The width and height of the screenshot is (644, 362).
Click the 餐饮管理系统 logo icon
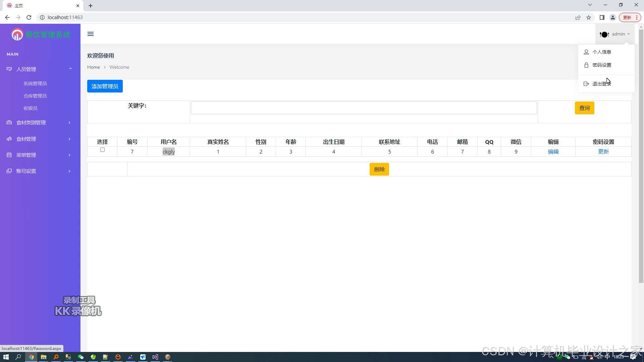(x=17, y=34)
